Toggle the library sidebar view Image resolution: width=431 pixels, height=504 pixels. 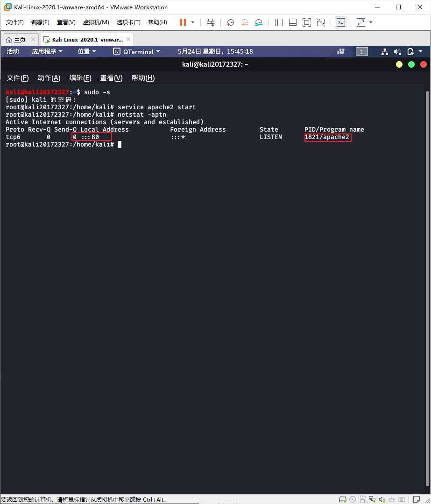click(x=279, y=22)
